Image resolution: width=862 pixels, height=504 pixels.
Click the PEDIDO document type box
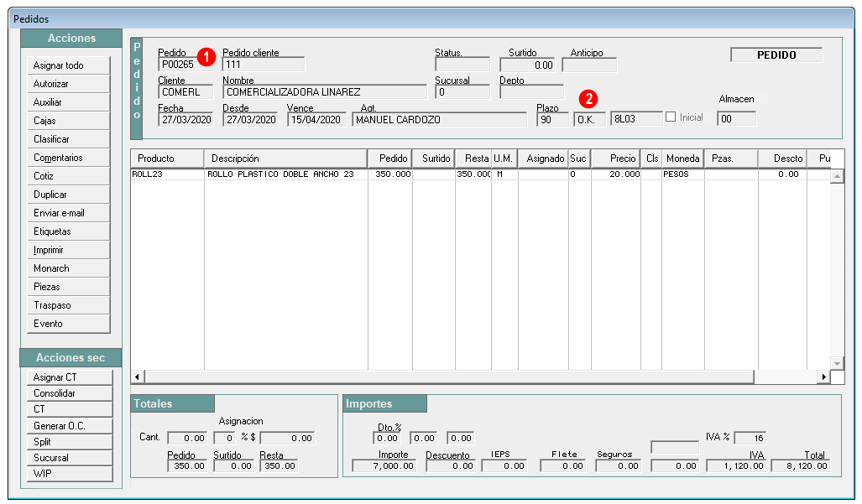776,55
